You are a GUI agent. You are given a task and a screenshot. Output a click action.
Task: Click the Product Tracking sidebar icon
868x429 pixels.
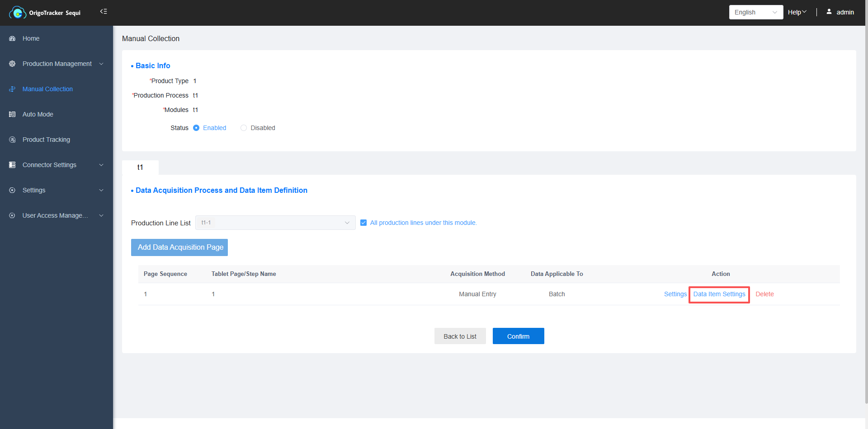[12, 140]
